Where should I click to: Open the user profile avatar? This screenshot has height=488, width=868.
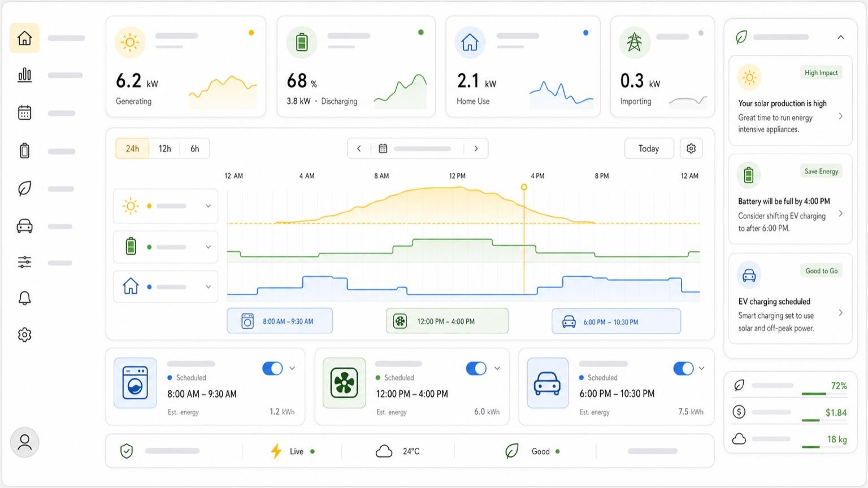(x=24, y=442)
